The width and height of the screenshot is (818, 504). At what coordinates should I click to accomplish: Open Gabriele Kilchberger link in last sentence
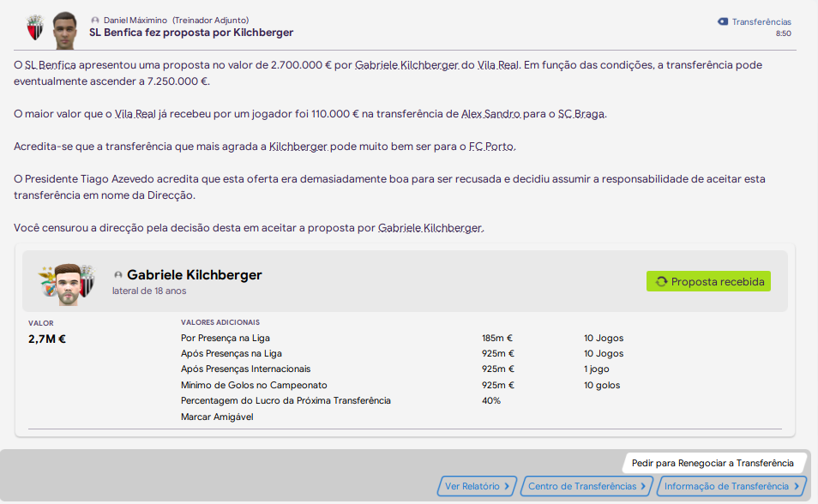click(430, 228)
